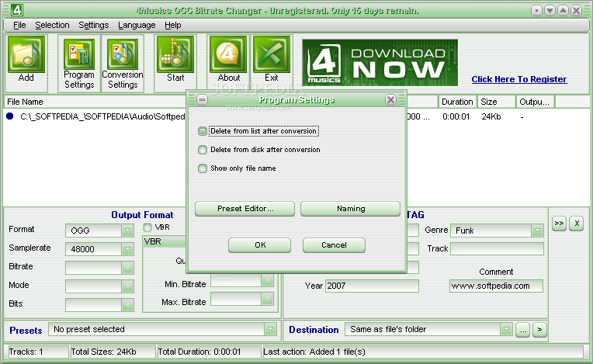Screen dimensions: 593x364
Task: Open the Help menu
Action: click(x=173, y=25)
